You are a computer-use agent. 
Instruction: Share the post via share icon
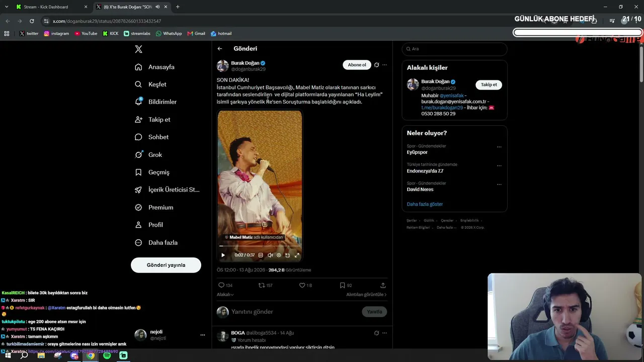383,286
